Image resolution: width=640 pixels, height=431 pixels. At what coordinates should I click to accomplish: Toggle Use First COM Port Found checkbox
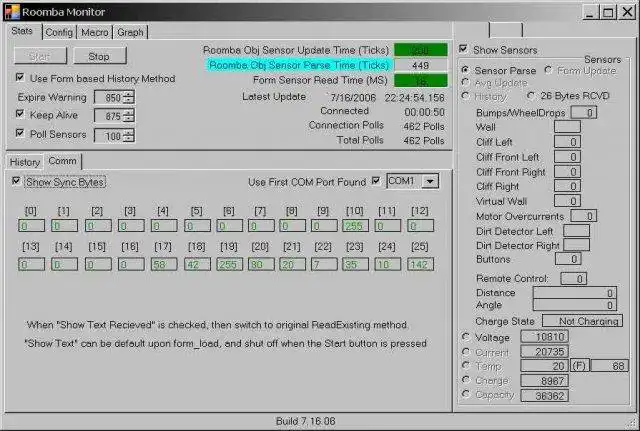point(376,180)
